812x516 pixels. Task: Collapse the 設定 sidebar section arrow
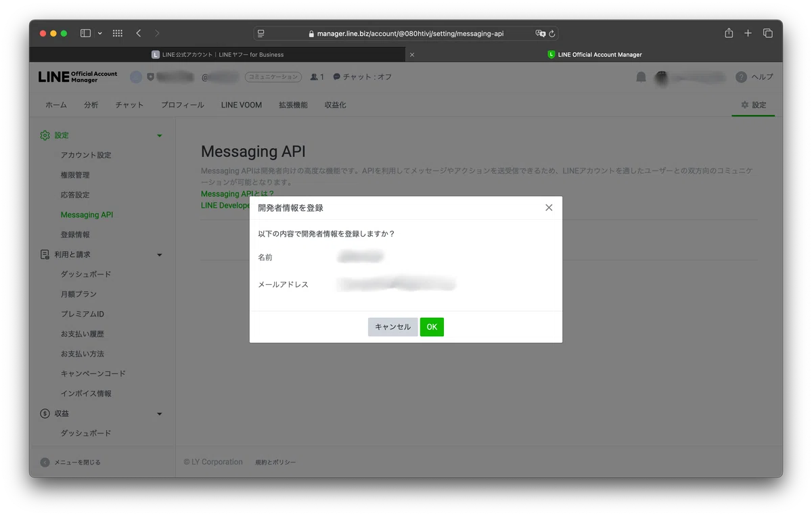tap(160, 136)
